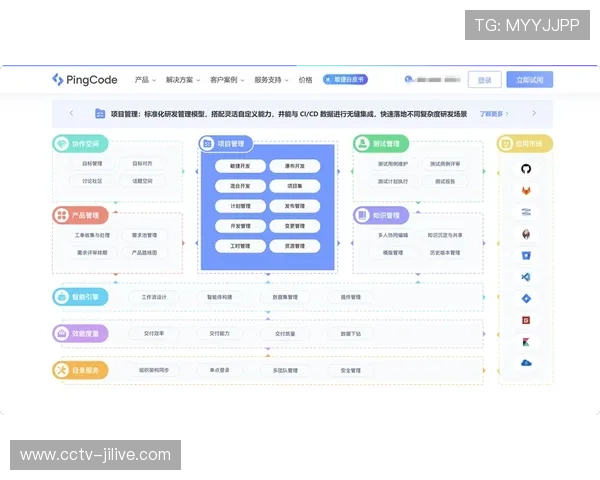Click the 产品路线图 item
The height and width of the screenshot is (480, 600).
point(144,253)
